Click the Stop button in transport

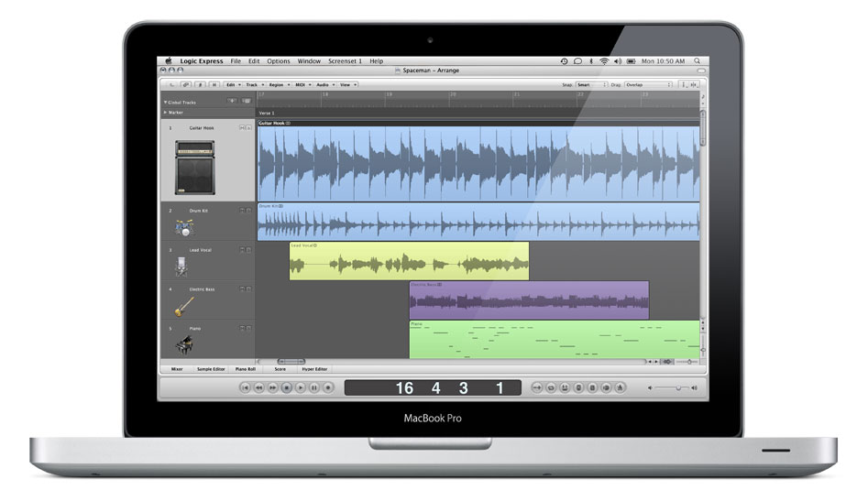[x=286, y=388]
